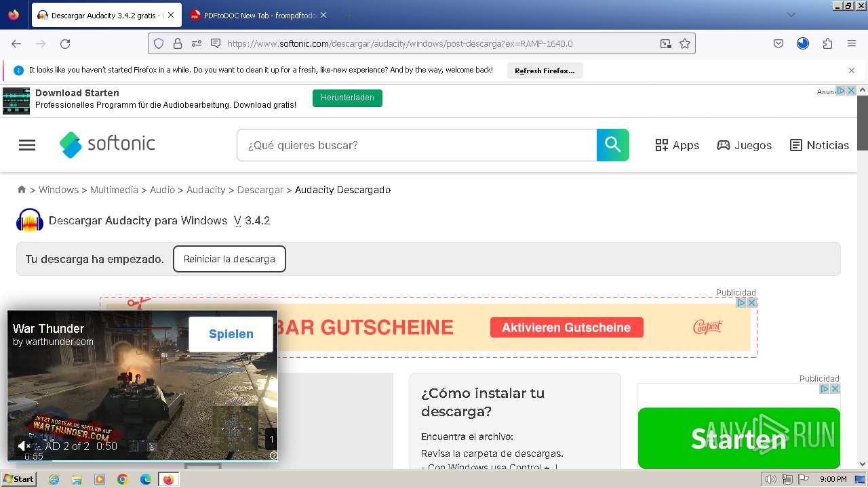Screen dimensions: 868x488
Task: Open the Apps menu
Action: [x=677, y=145]
